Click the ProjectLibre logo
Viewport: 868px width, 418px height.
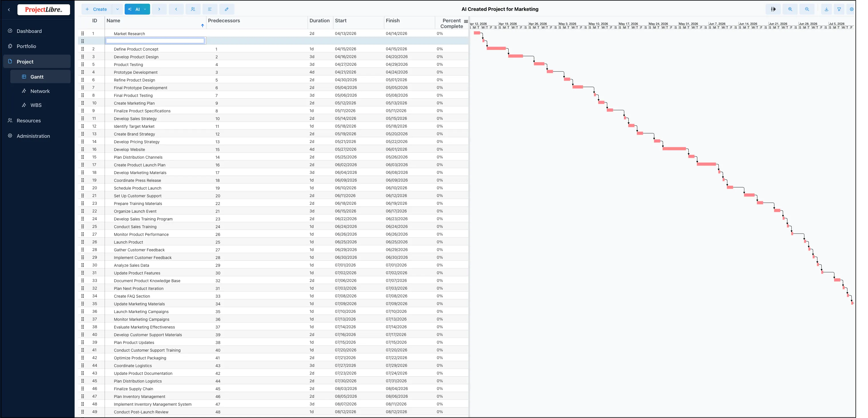[x=43, y=9]
